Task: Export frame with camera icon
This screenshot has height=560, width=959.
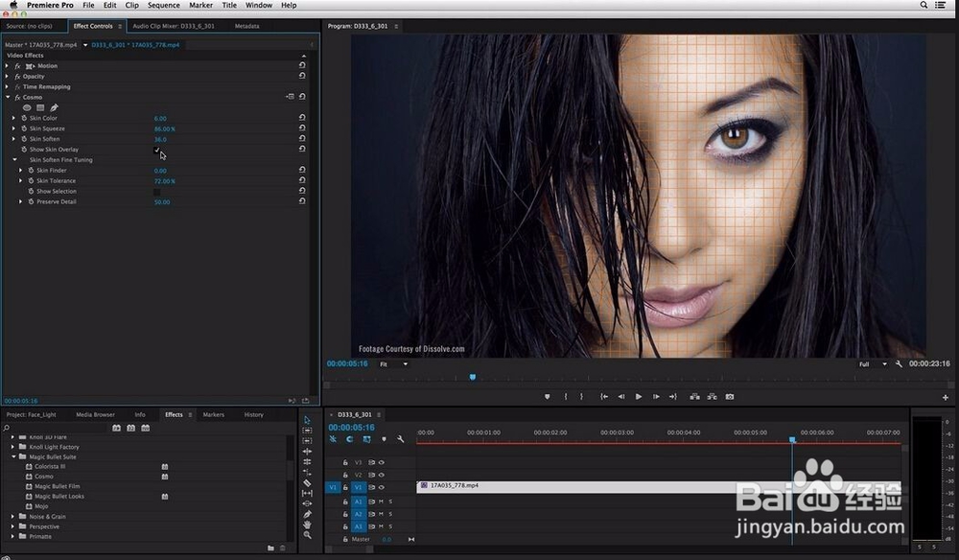Action: pyautogui.click(x=730, y=397)
